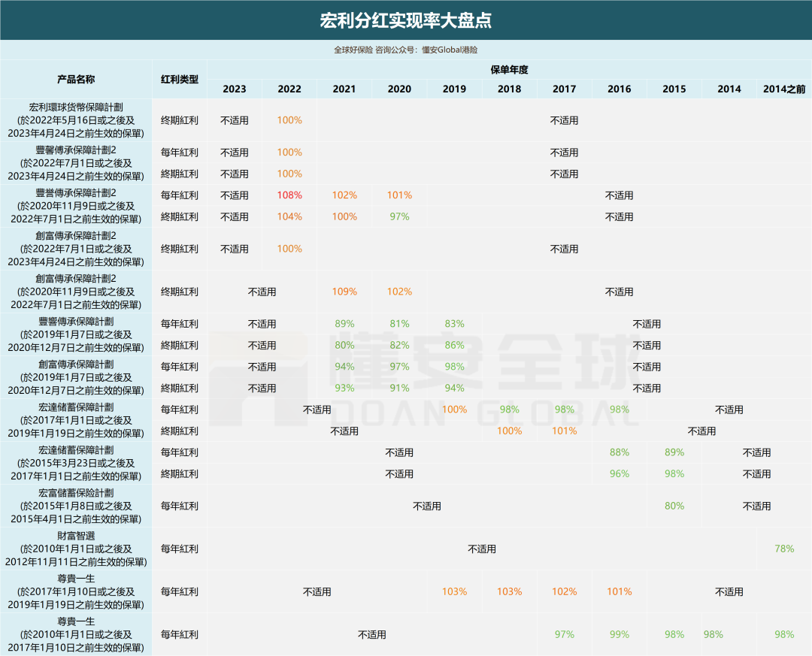Click the subtitle mentioning 懂安Global港险
The height and width of the screenshot is (656, 812).
click(406, 50)
